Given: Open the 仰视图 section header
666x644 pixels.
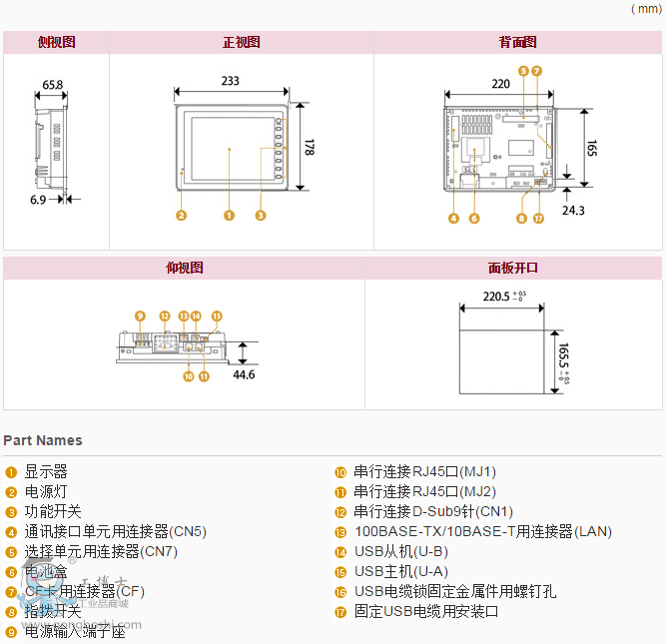Looking at the screenshot, I should point(184,268).
